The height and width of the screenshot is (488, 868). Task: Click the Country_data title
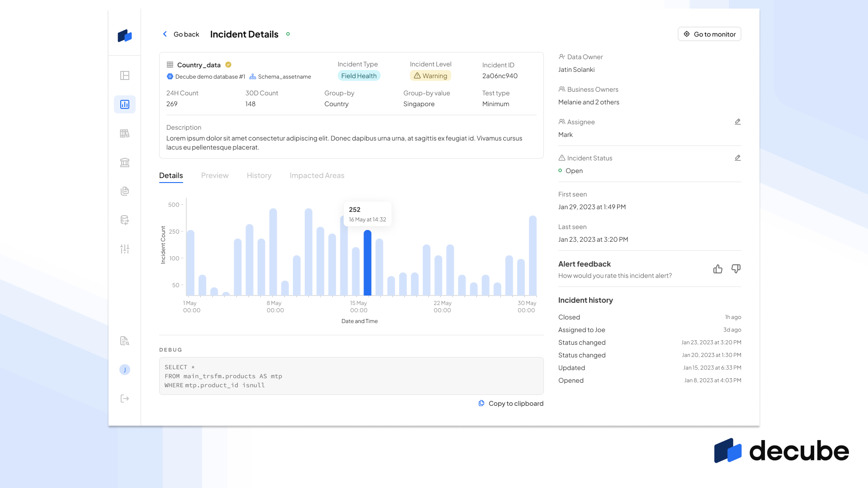coord(199,65)
